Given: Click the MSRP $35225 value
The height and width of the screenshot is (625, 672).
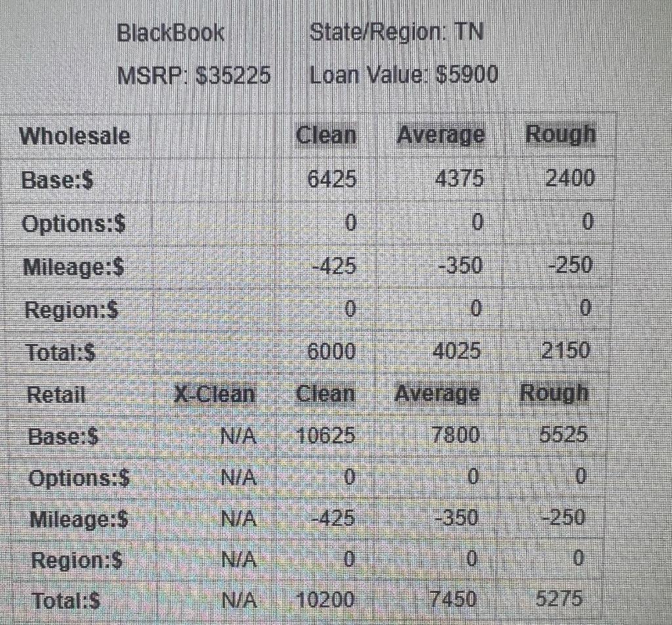Looking at the screenshot, I should tap(194, 76).
